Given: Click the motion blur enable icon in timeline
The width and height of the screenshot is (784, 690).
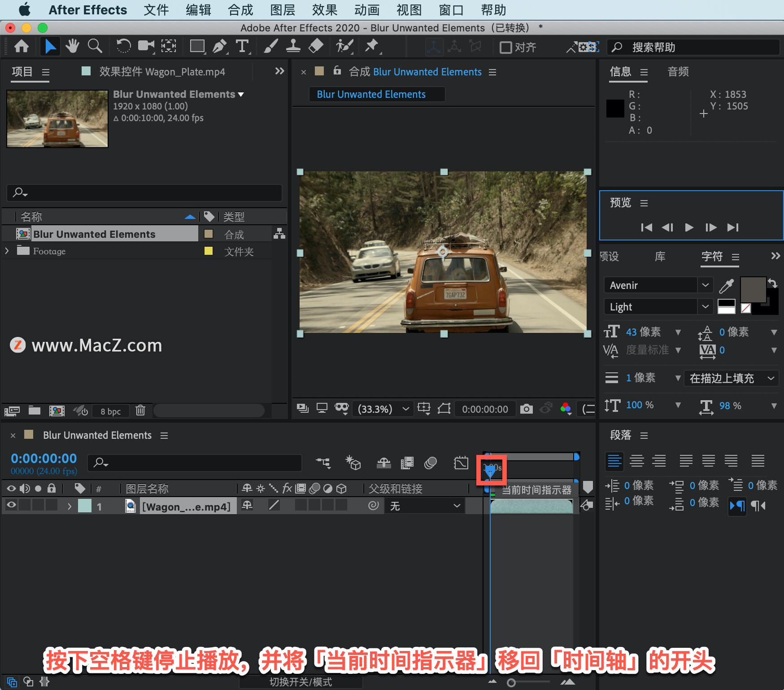Looking at the screenshot, I should pos(431,463).
